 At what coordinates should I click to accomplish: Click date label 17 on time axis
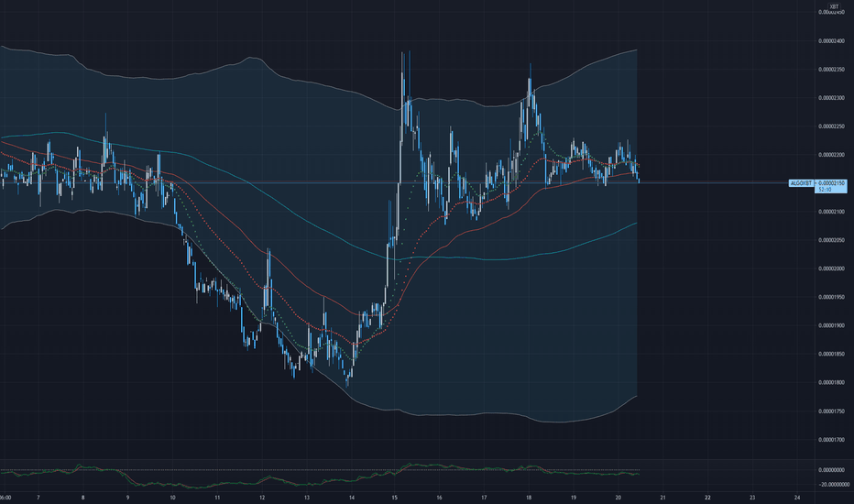click(484, 498)
